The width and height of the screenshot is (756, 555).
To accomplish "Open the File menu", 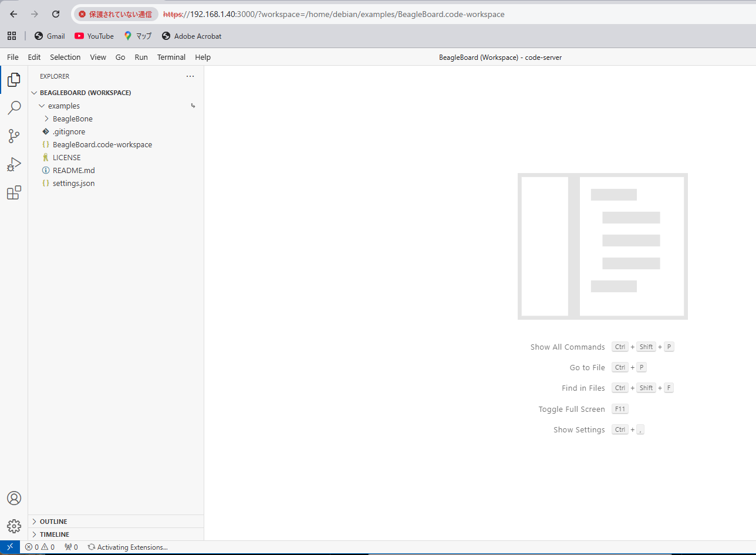I will click(x=13, y=57).
